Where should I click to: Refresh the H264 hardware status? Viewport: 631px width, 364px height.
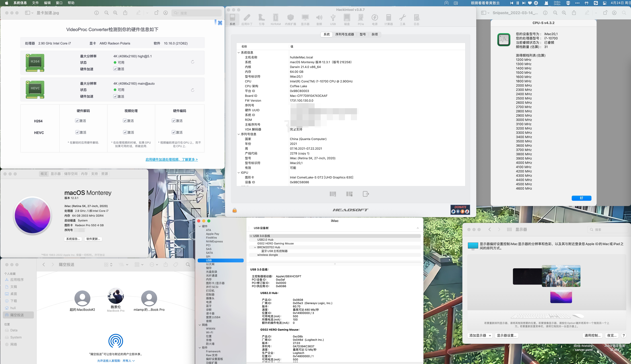[x=193, y=62]
